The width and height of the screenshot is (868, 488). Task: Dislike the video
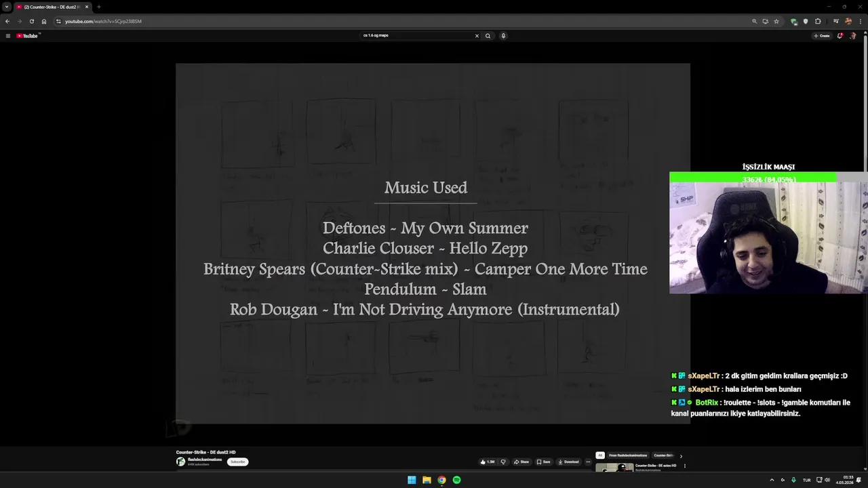pos(503,462)
